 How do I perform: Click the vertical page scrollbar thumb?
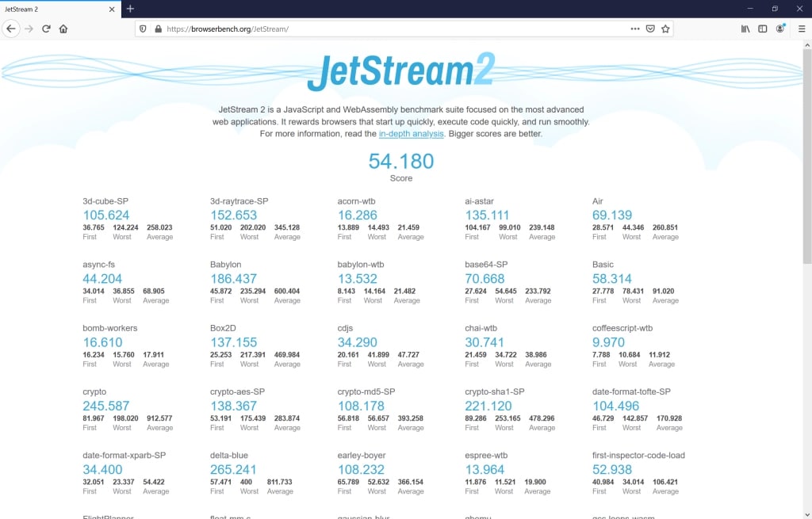pos(806,155)
